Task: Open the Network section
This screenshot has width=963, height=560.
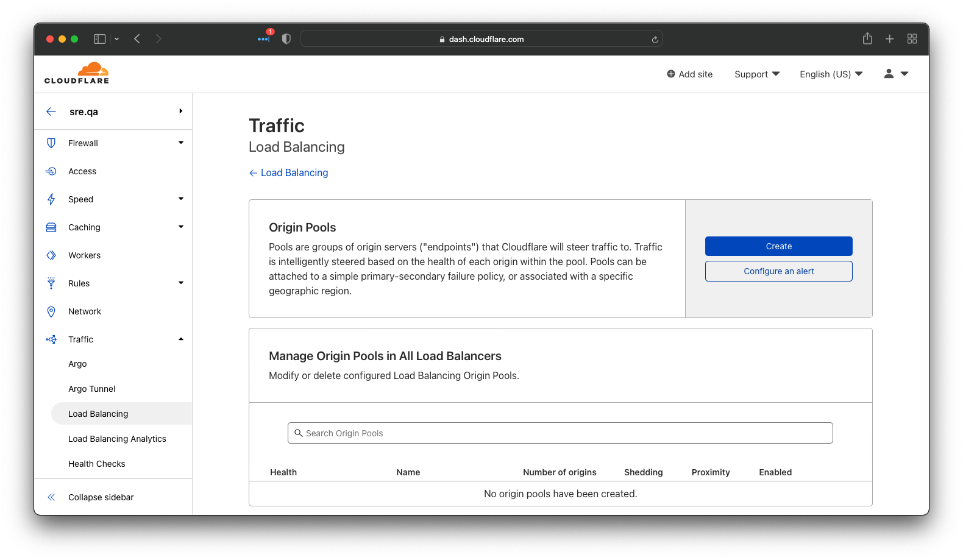Action: click(x=85, y=311)
